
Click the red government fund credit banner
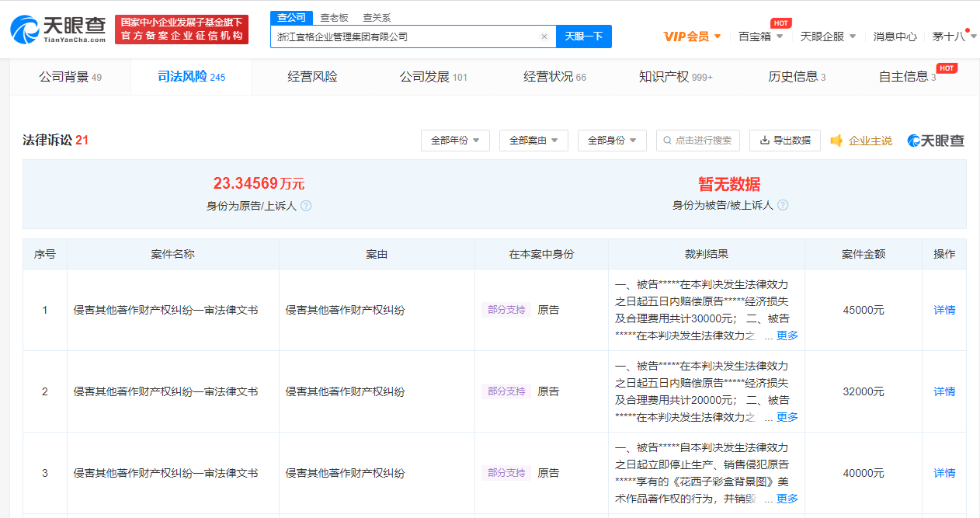pos(182,30)
